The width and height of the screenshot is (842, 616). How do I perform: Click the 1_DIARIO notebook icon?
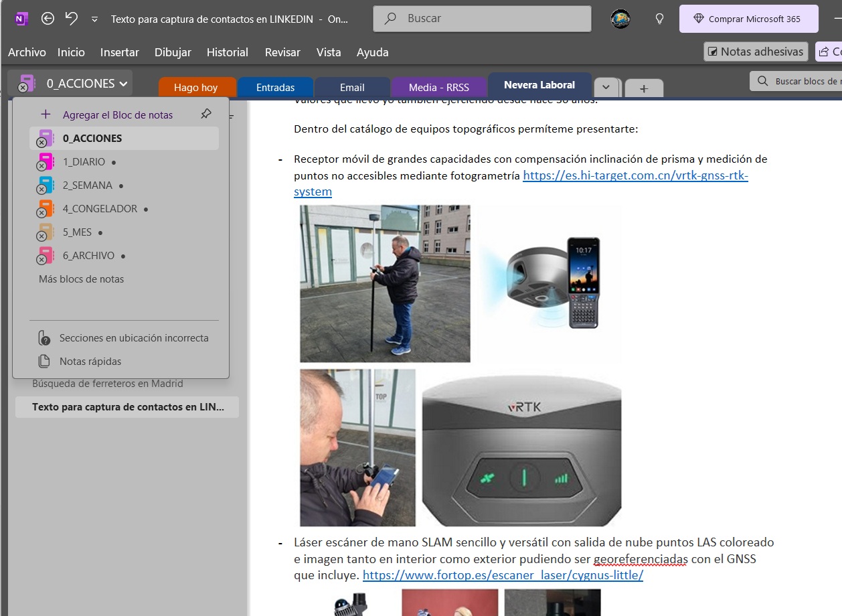pos(46,162)
